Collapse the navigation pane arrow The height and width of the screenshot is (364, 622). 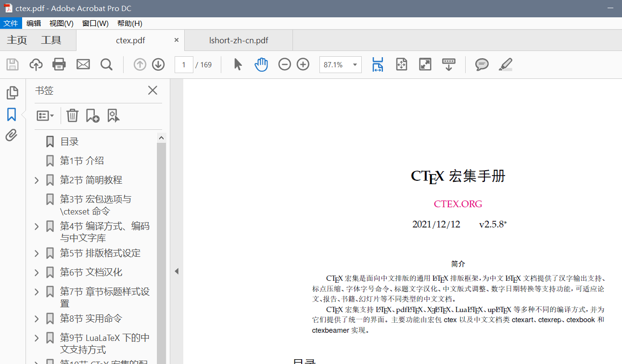[177, 271]
